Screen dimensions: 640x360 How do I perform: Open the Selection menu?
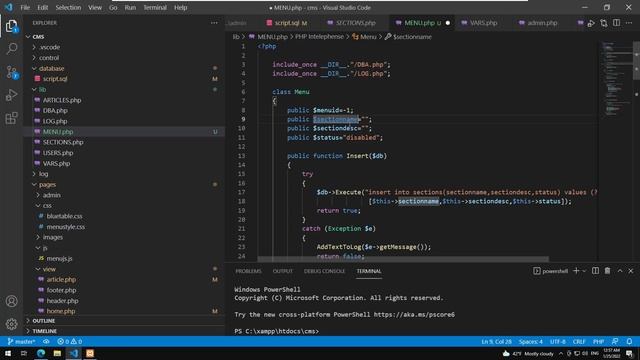pos(68,7)
